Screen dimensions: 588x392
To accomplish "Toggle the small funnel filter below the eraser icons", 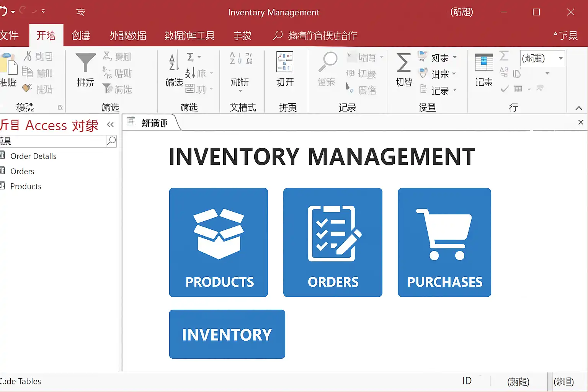I will click(108, 89).
